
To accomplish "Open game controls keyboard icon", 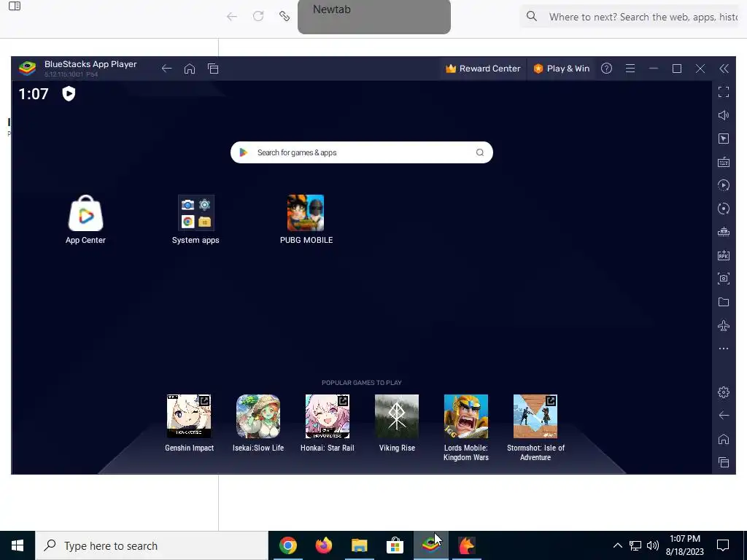I will pos(724,162).
